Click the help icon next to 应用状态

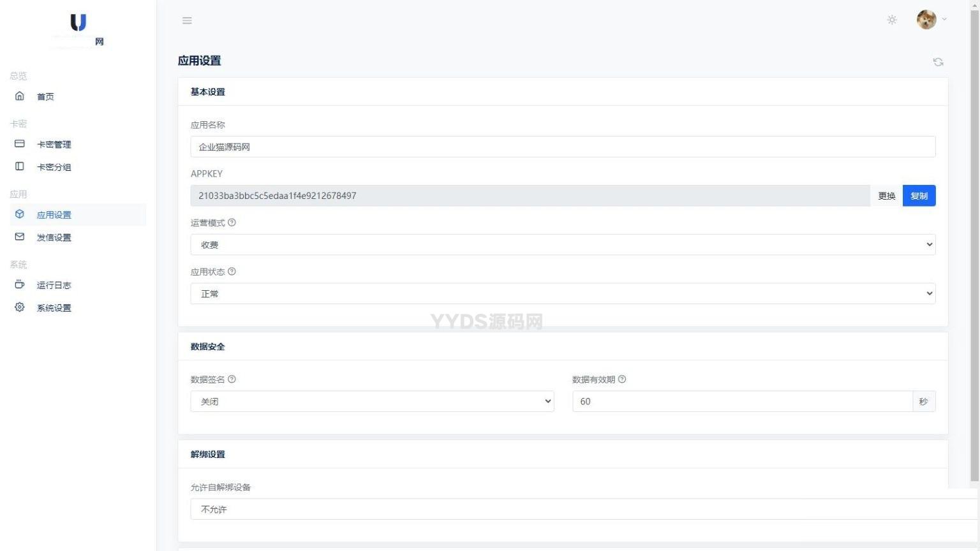(232, 272)
